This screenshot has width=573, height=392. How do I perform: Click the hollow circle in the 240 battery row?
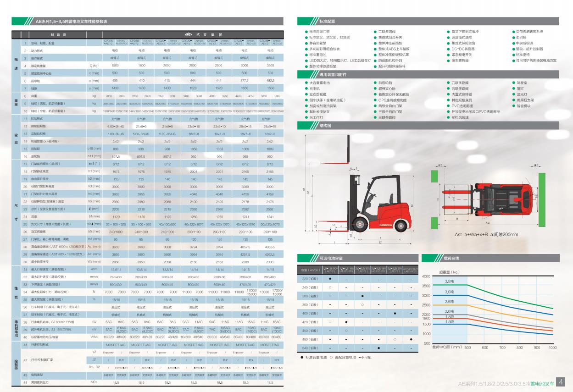330,287
